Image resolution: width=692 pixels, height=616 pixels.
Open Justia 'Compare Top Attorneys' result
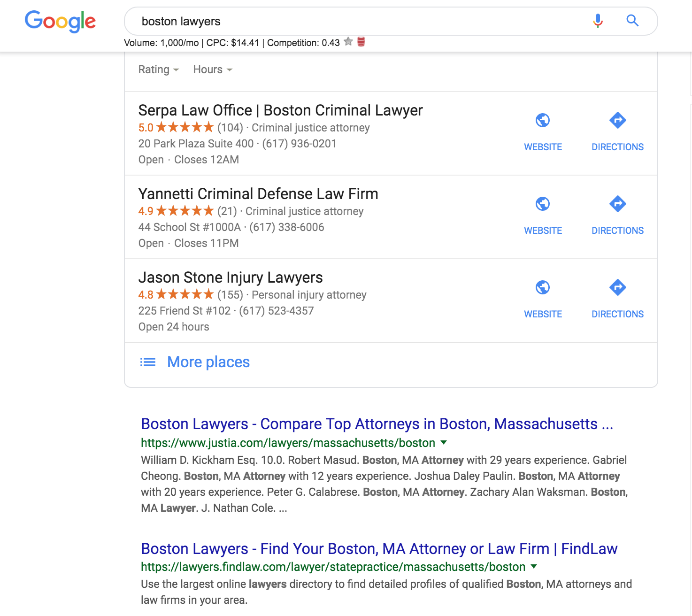click(x=377, y=424)
